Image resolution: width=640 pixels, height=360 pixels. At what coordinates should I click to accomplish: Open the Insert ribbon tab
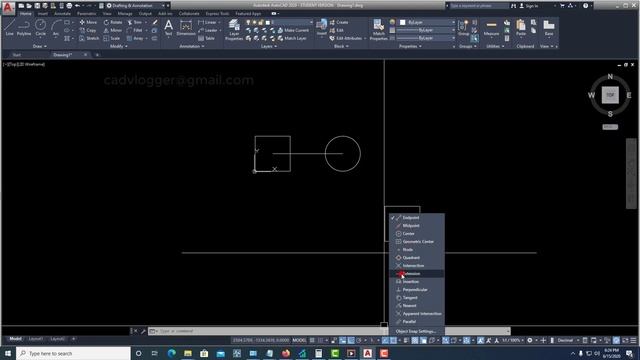coord(42,13)
